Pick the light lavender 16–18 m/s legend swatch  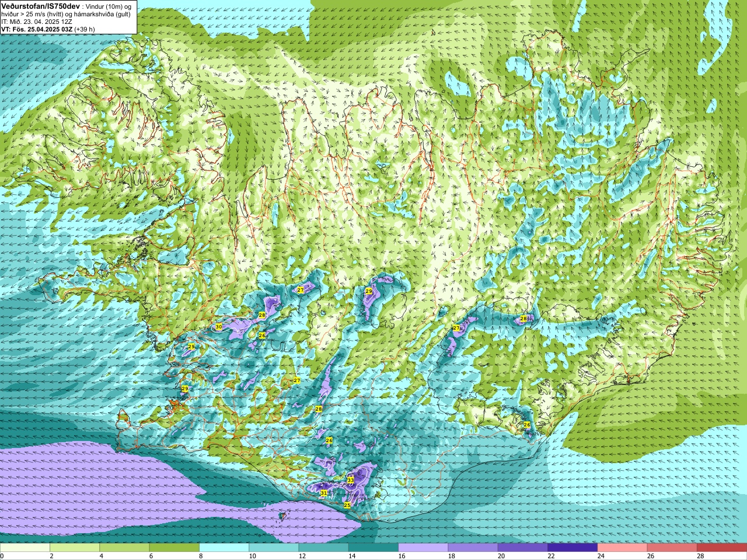[423, 548]
